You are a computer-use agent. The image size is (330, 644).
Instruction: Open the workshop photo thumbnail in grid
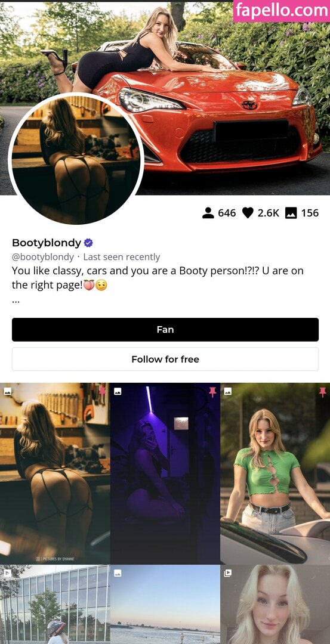tap(55, 473)
